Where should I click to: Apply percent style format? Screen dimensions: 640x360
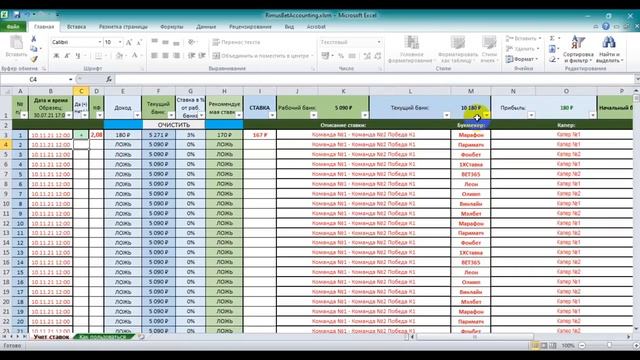pos(341,56)
